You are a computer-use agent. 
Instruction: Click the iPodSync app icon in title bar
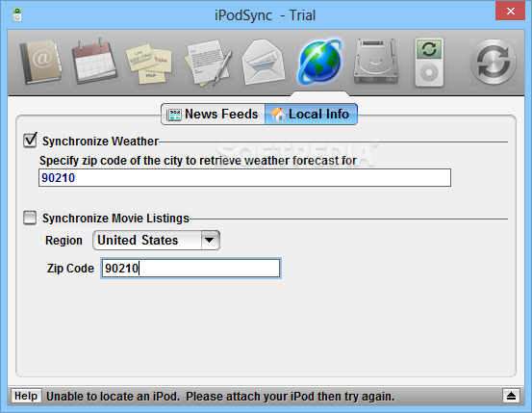[17, 15]
